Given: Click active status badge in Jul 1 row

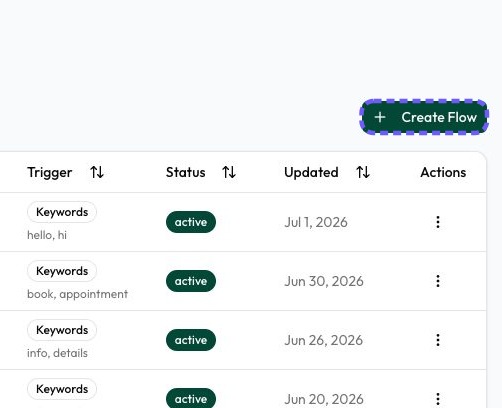Looking at the screenshot, I should pos(191,222).
